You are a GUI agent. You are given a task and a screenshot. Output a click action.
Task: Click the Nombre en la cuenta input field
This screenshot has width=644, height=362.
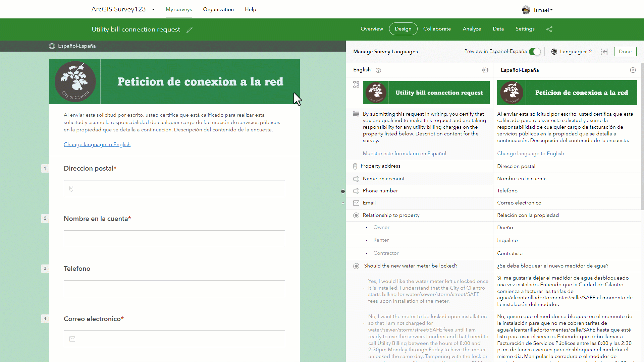174,239
